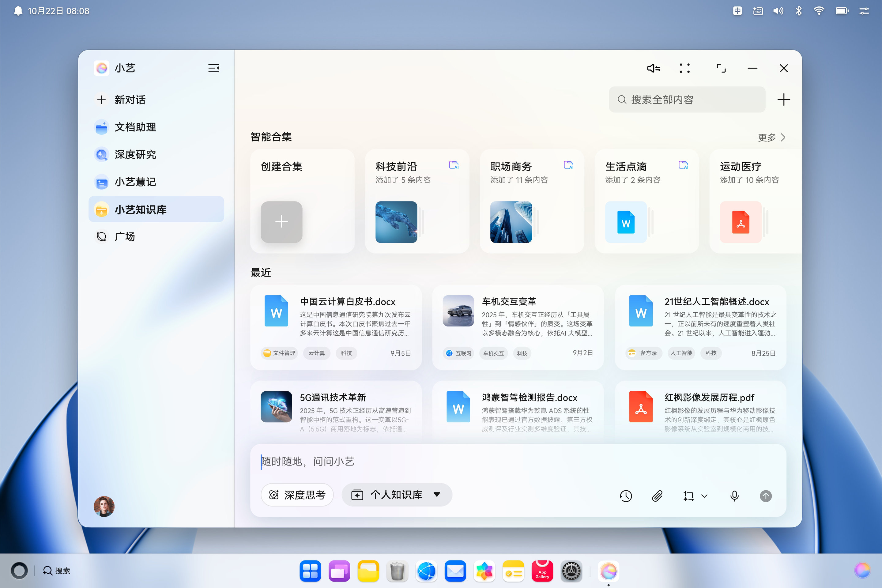Open chat history with the clock icon
The height and width of the screenshot is (588, 882).
(x=625, y=496)
